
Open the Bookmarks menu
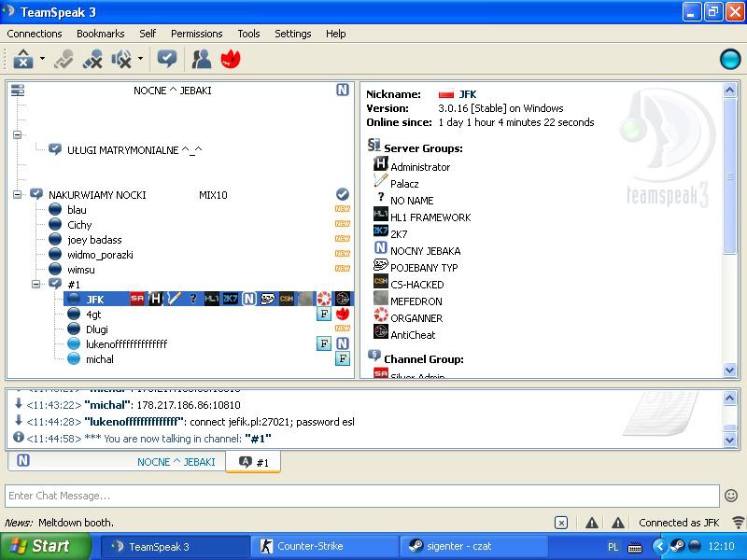(101, 34)
